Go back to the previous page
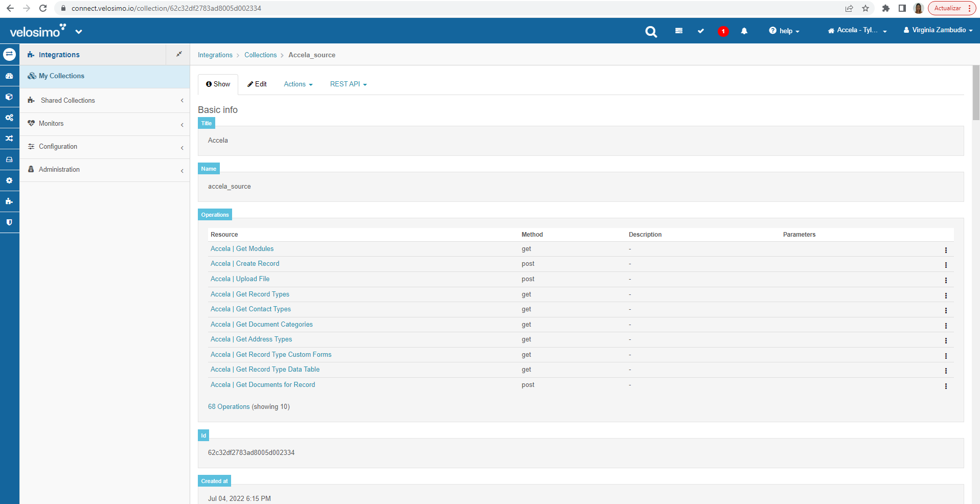This screenshot has height=504, width=980. click(x=10, y=8)
